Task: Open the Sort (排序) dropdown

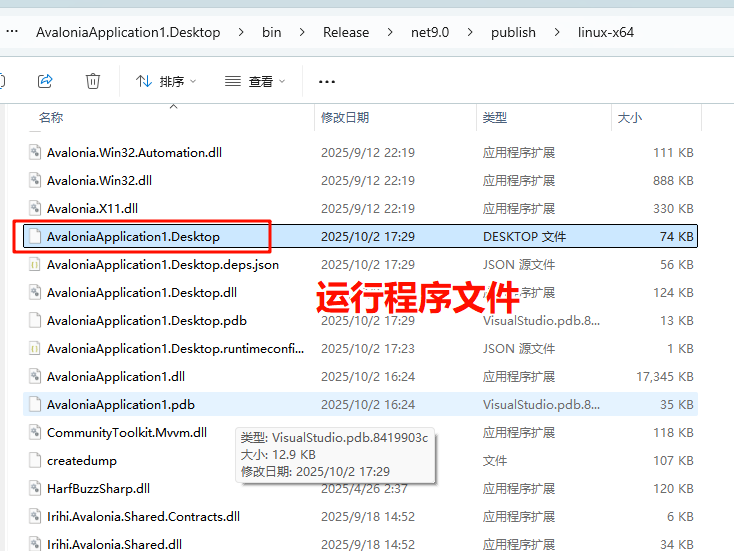Action: click(x=166, y=81)
